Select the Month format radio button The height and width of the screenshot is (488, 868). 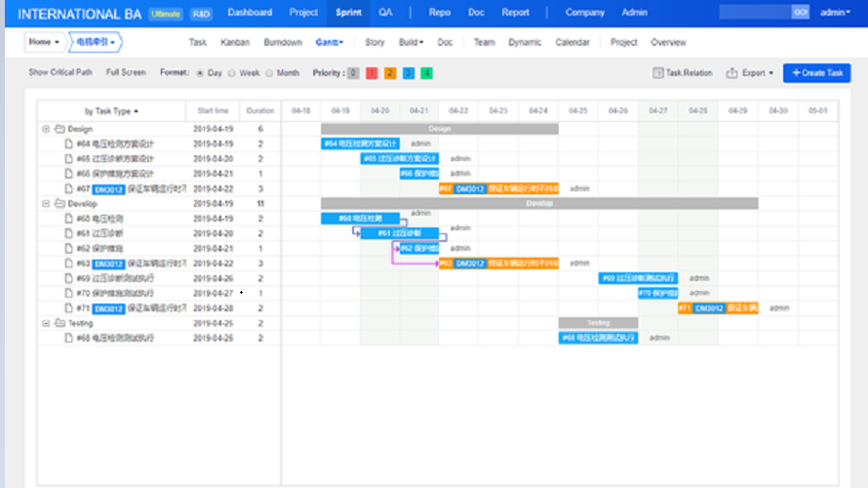(269, 73)
